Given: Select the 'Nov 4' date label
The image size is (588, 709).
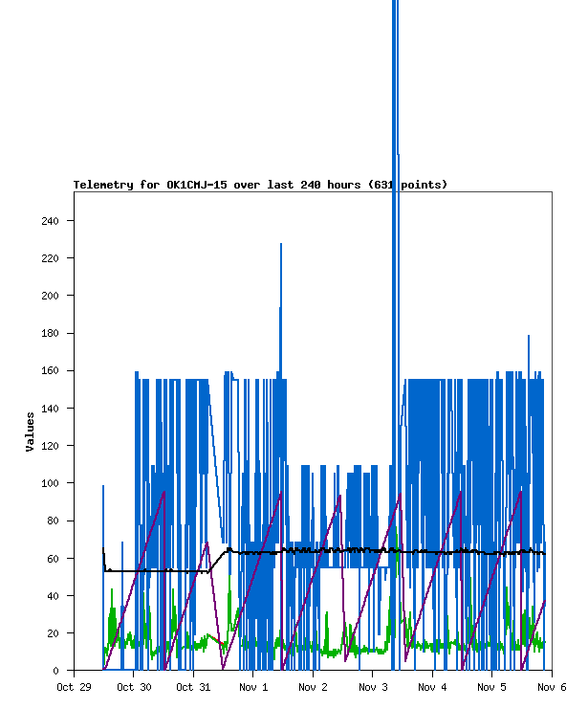Looking at the screenshot, I should click(432, 687).
